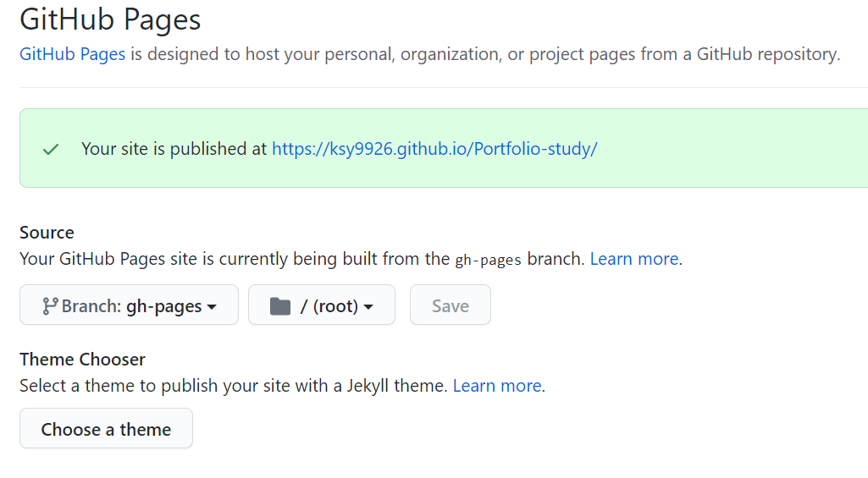Click the Save button
The height and width of the screenshot is (478, 868).
click(x=450, y=305)
